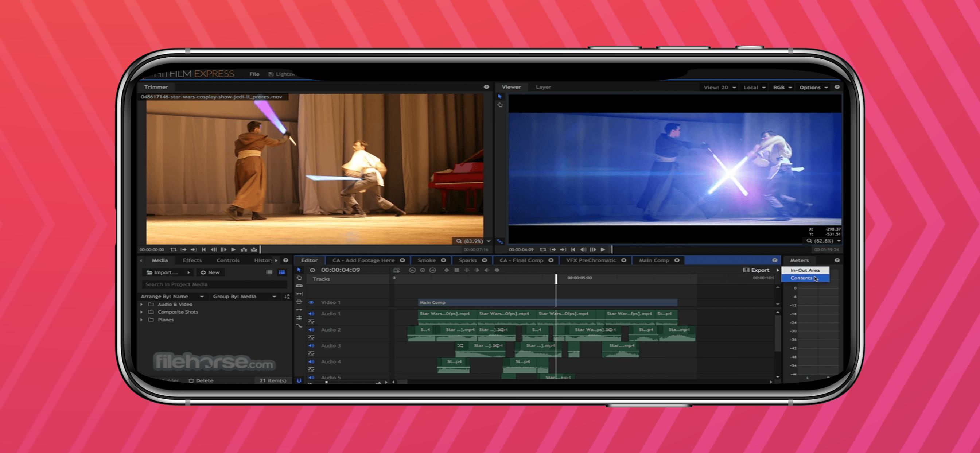This screenshot has height=453, width=980.
Task: Hide the Video 1 track eye
Action: (x=311, y=302)
